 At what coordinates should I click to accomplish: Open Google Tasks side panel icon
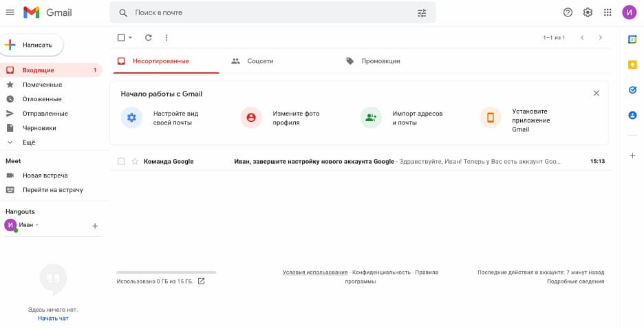632,90
